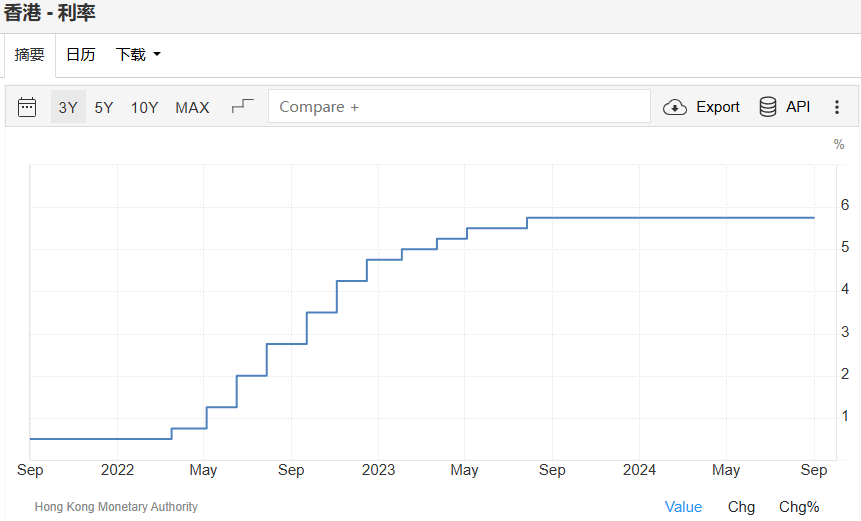Screen dimensions: 861x521
Task: Open the 日历 tab
Action: pos(81,55)
